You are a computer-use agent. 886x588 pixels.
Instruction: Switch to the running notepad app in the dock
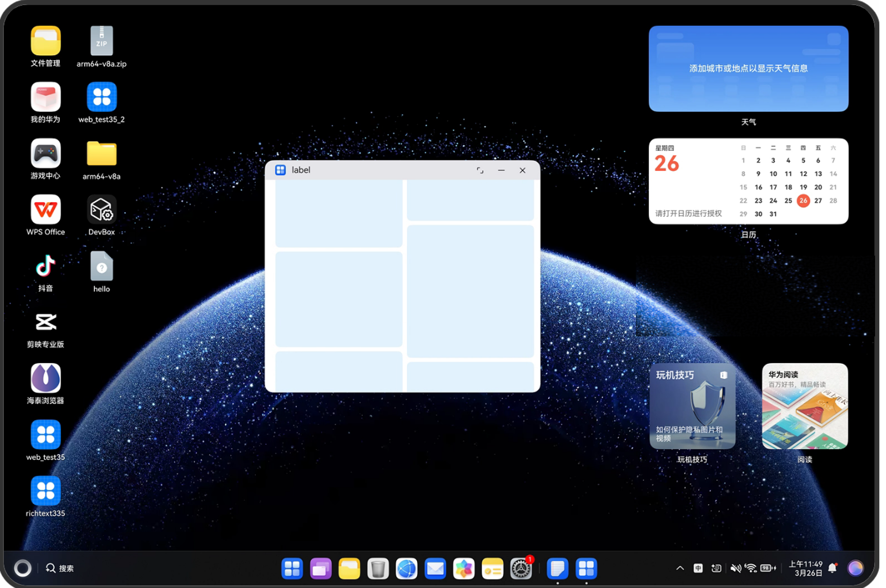[557, 569]
